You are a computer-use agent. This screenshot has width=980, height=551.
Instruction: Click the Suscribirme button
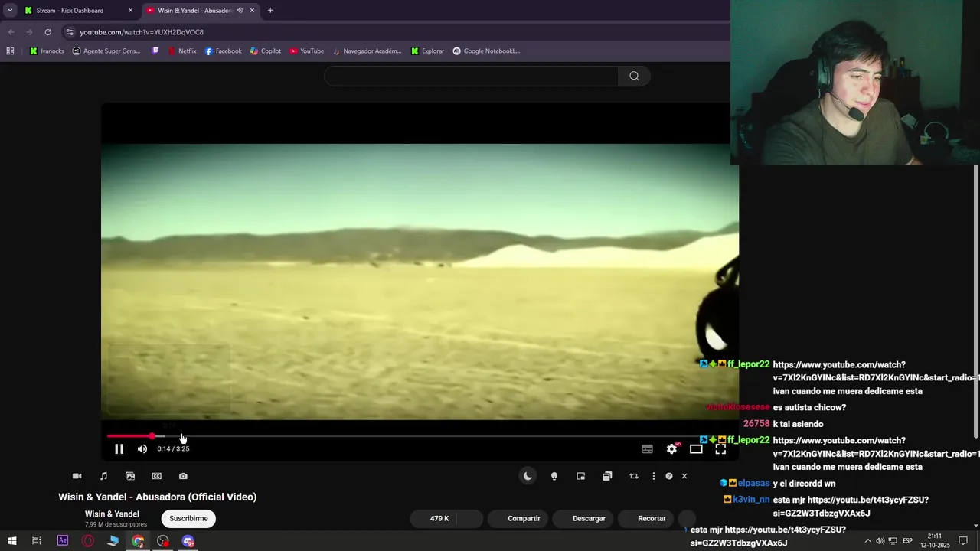188,518
